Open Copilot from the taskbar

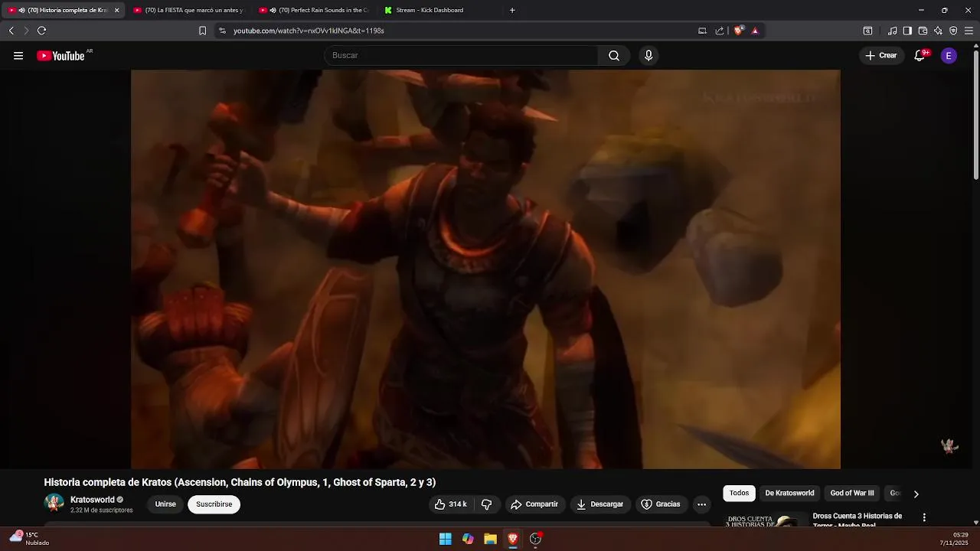click(x=468, y=539)
